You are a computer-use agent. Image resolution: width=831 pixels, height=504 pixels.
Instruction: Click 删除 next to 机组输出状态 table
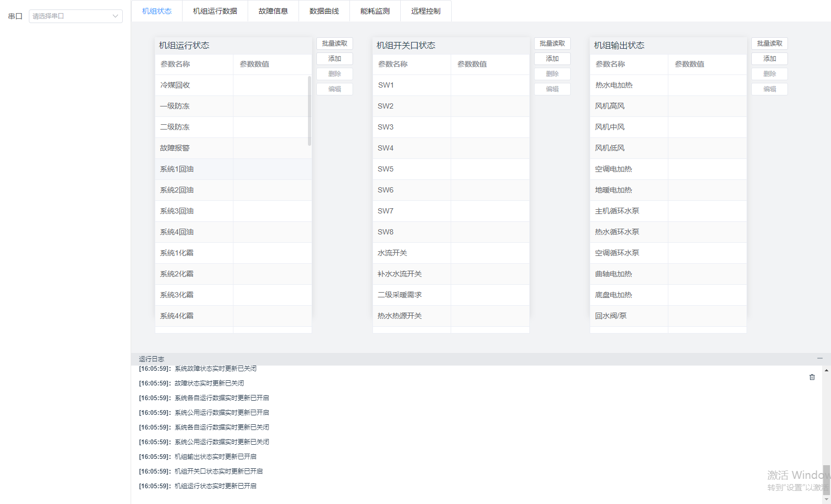click(770, 74)
